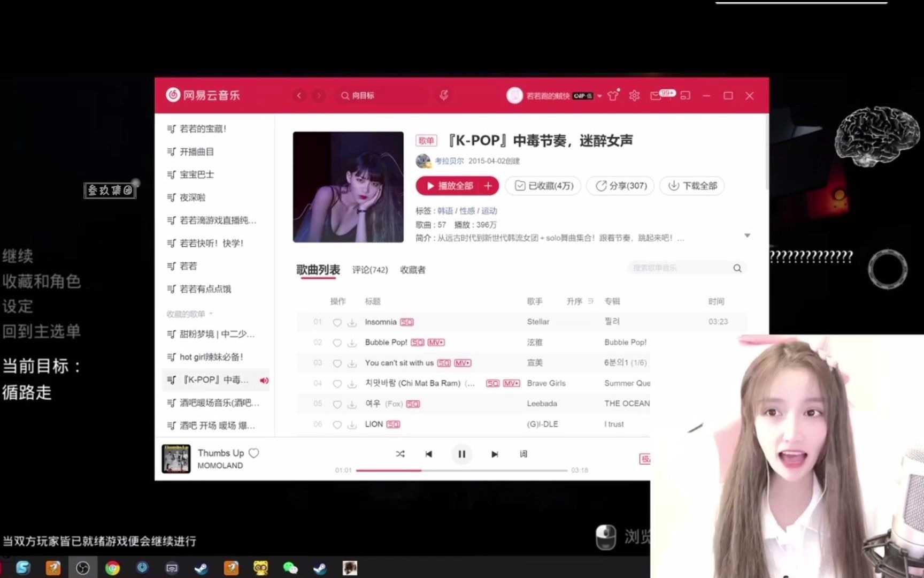This screenshot has height=578, width=924.
Task: Expand the playlist description triangle
Action: click(747, 235)
